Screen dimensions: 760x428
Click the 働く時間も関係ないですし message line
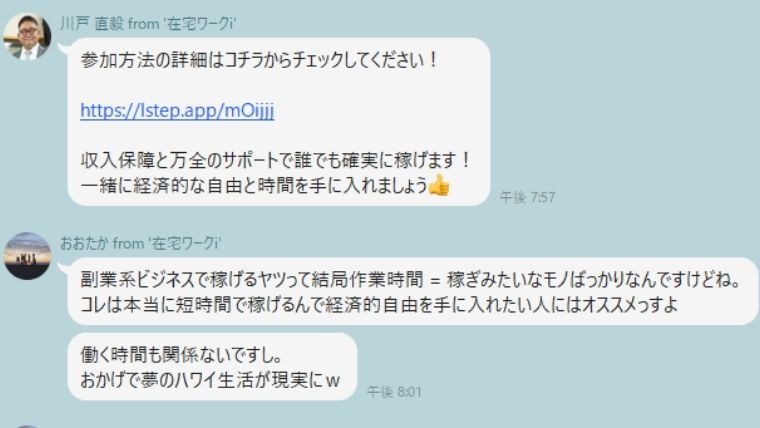click(182, 355)
